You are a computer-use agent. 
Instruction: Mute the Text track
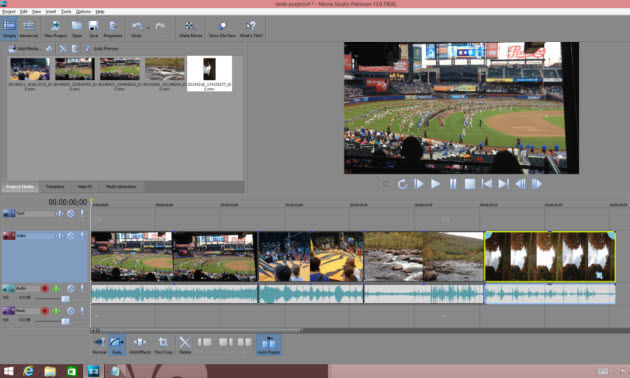[x=71, y=213]
